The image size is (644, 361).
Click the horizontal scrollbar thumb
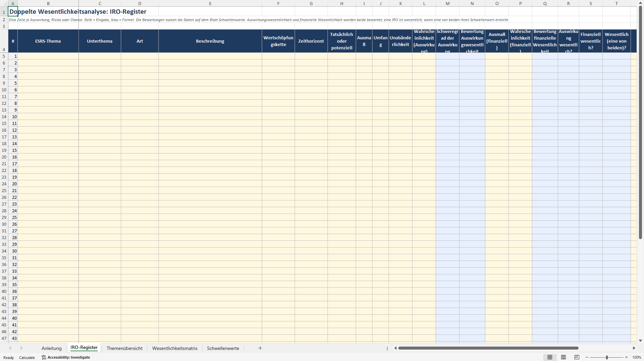click(488, 348)
